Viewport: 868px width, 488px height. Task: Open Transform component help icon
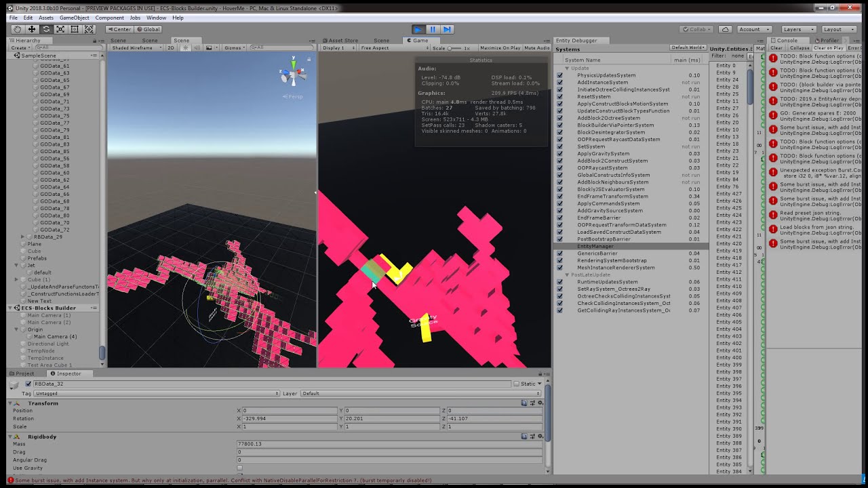525,403
